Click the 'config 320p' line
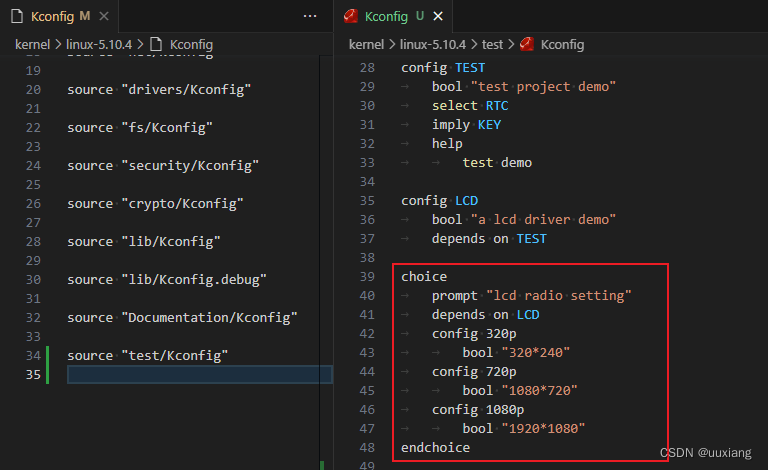Image resolution: width=768 pixels, height=470 pixels. coord(474,334)
